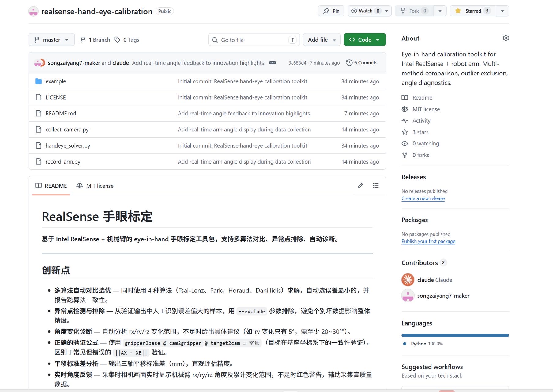Switch to the README tab
Screen dimensions: 553x392
pos(51,186)
